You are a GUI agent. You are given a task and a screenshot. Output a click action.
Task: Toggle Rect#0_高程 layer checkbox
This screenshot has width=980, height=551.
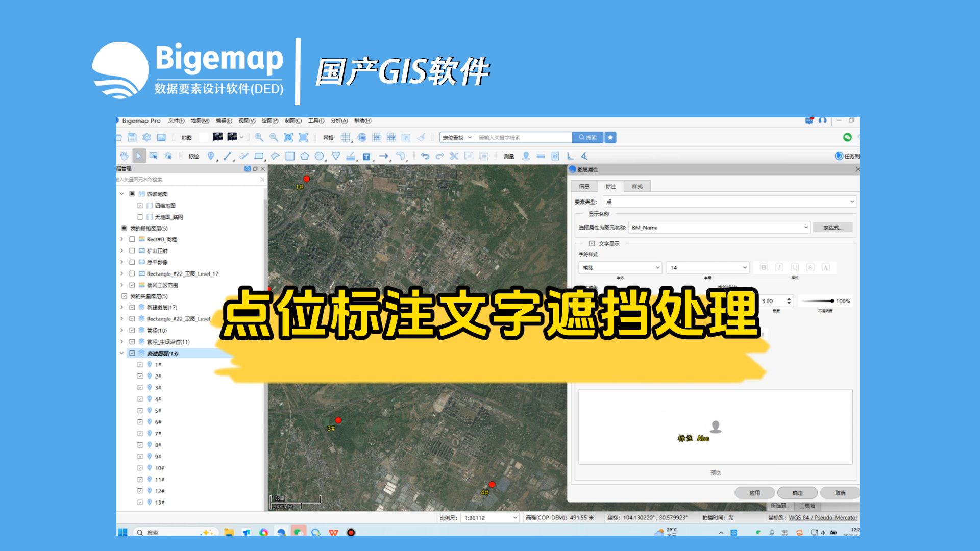[x=132, y=239]
